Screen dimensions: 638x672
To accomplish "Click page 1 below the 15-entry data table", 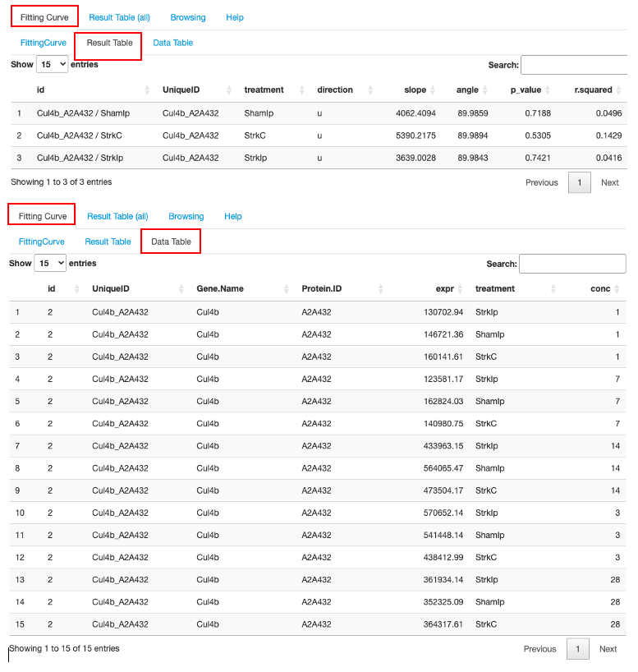I will [x=577, y=648].
